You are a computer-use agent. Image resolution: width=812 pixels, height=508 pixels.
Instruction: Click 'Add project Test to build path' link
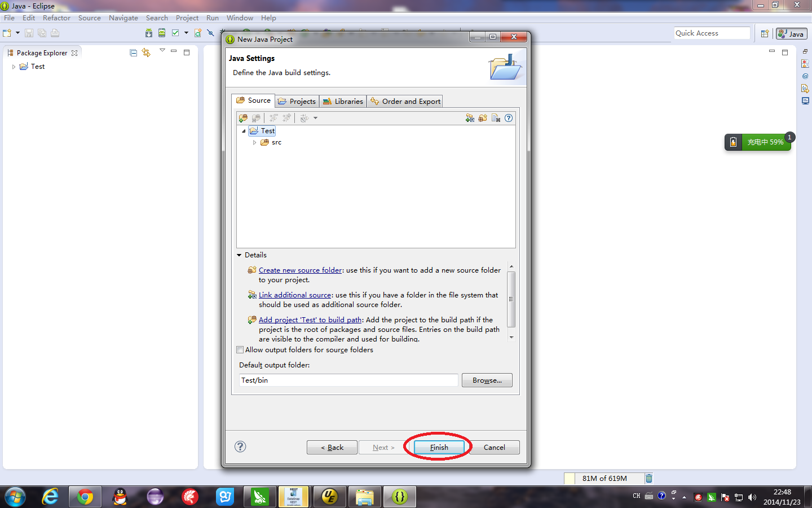[310, 320]
